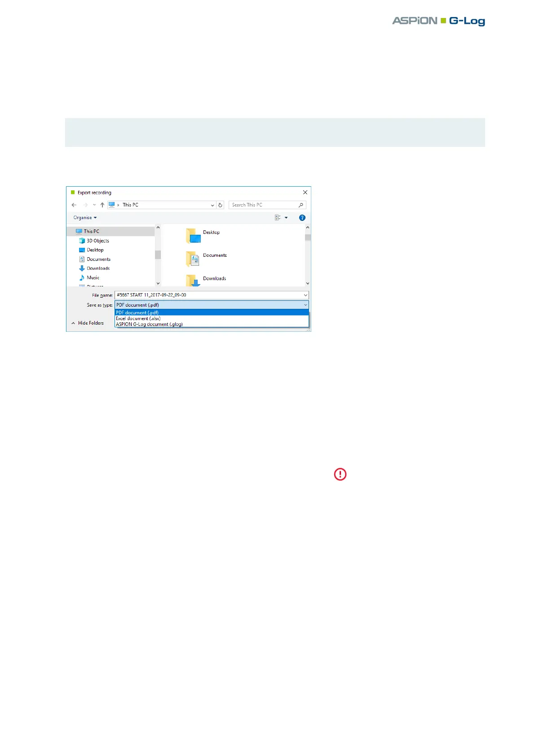Click the change view icon
The width and height of the screenshot is (535, 756).
278,218
